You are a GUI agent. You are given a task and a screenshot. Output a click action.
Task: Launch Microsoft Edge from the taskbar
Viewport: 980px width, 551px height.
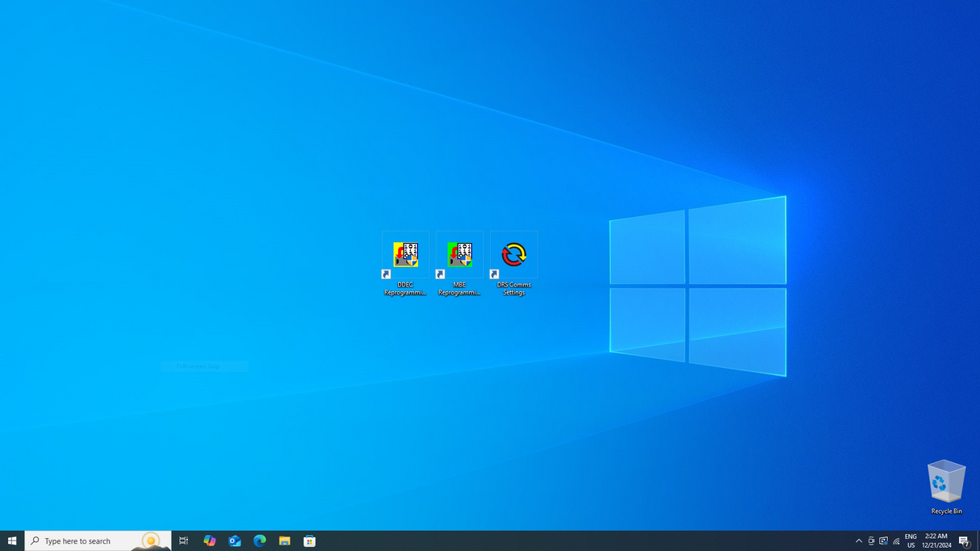260,541
